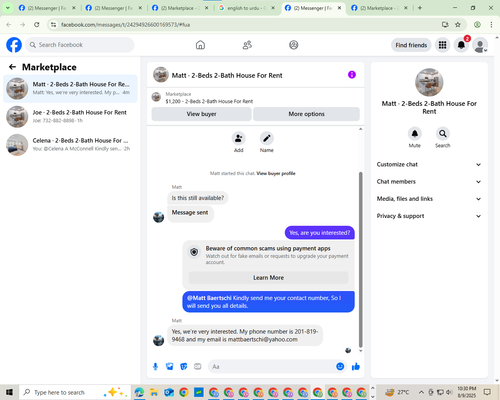Image resolution: width=500 pixels, height=400 pixels.
Task: Click the chat messages scrollbar
Action: pyautogui.click(x=360, y=259)
